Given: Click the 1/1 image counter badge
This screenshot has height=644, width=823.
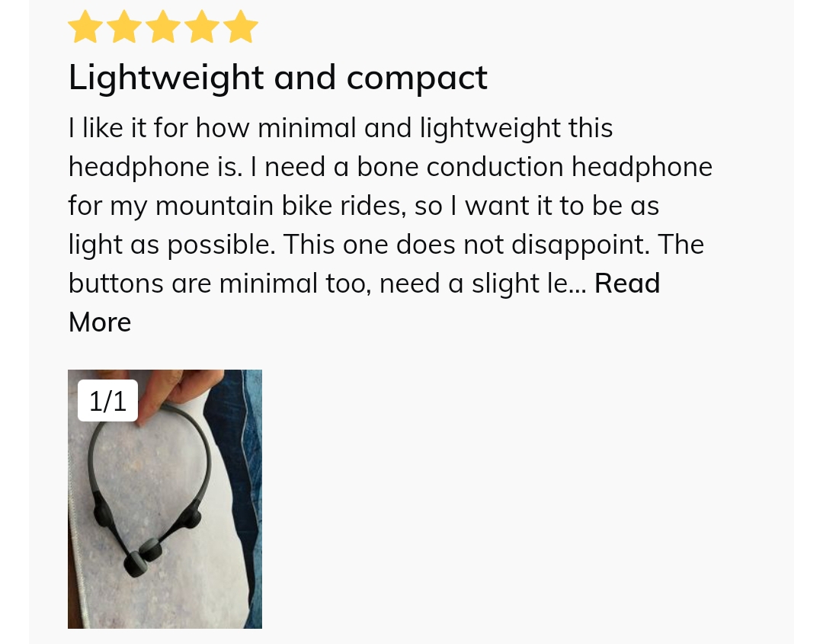Looking at the screenshot, I should pyautogui.click(x=107, y=401).
